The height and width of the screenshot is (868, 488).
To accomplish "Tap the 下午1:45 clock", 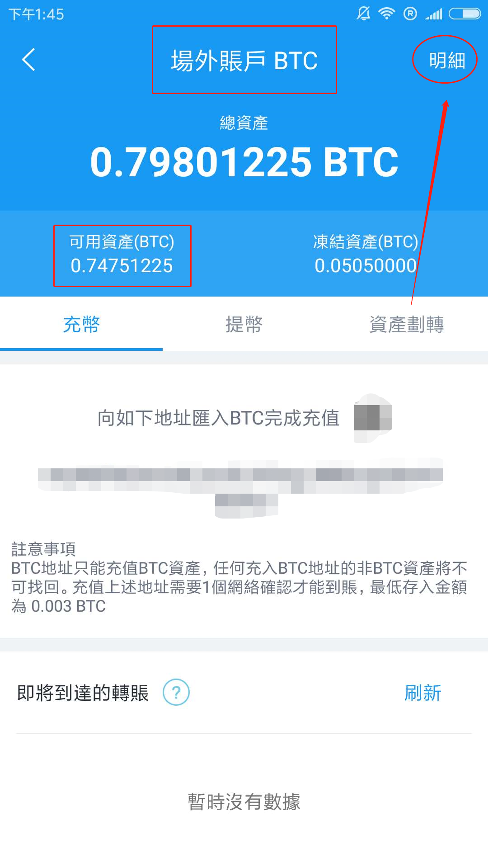I will (36, 14).
